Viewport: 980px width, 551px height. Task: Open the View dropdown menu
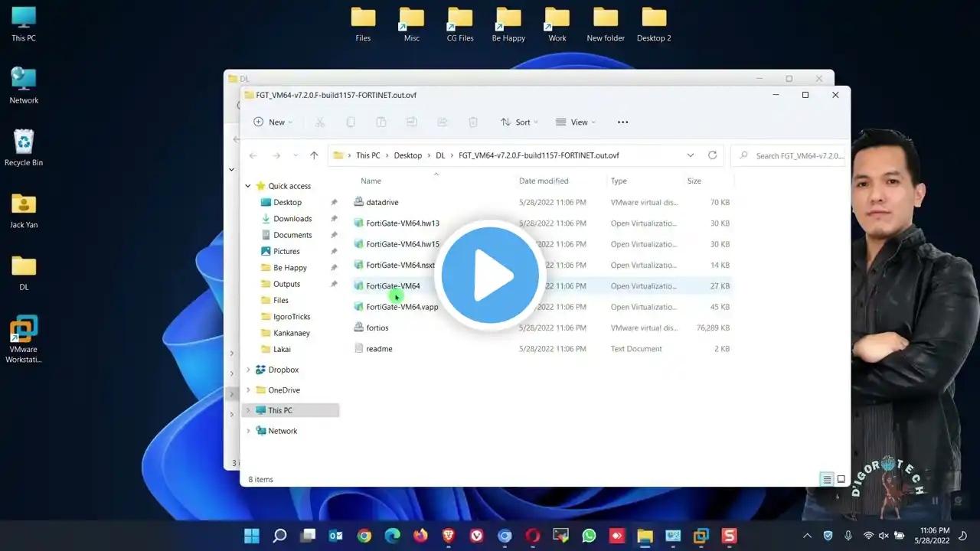click(x=575, y=122)
